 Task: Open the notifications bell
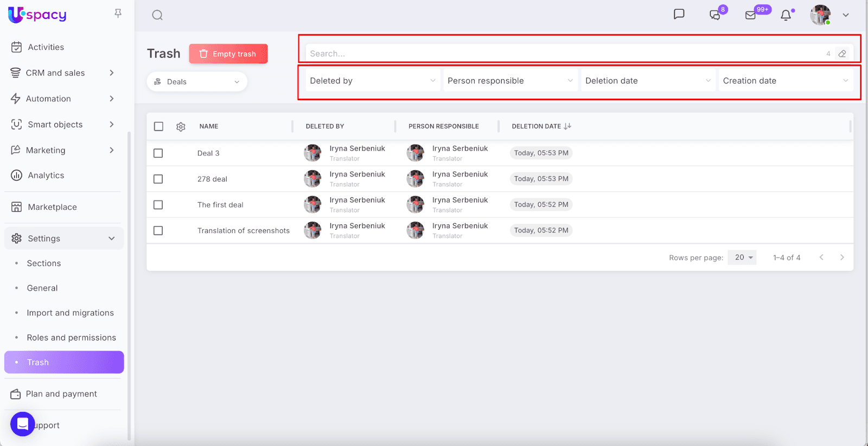tap(786, 15)
